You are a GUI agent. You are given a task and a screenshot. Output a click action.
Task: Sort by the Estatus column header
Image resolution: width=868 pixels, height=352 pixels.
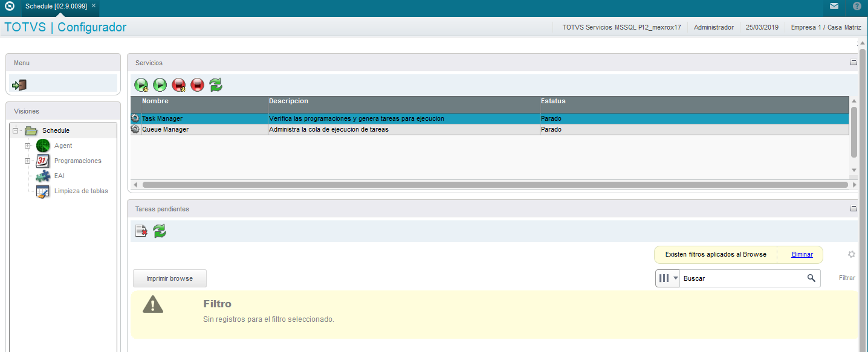point(695,104)
